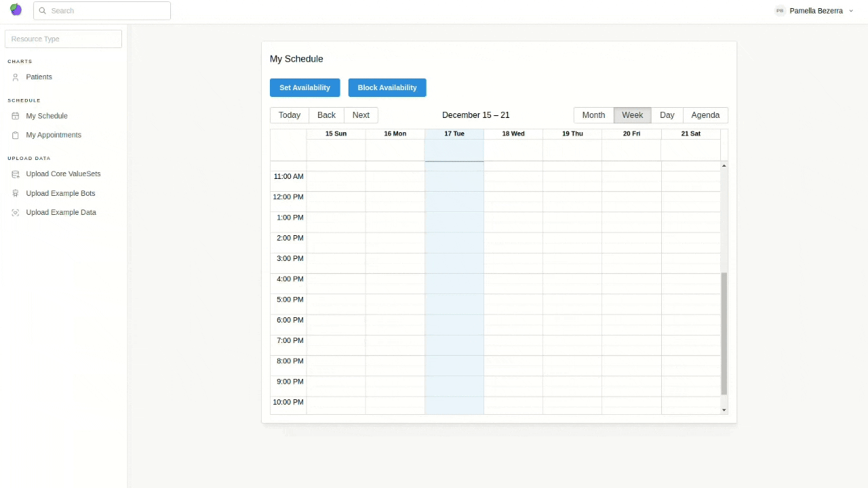Select the 21 Sat column header
This screenshot has height=488, width=868.
[x=691, y=134]
